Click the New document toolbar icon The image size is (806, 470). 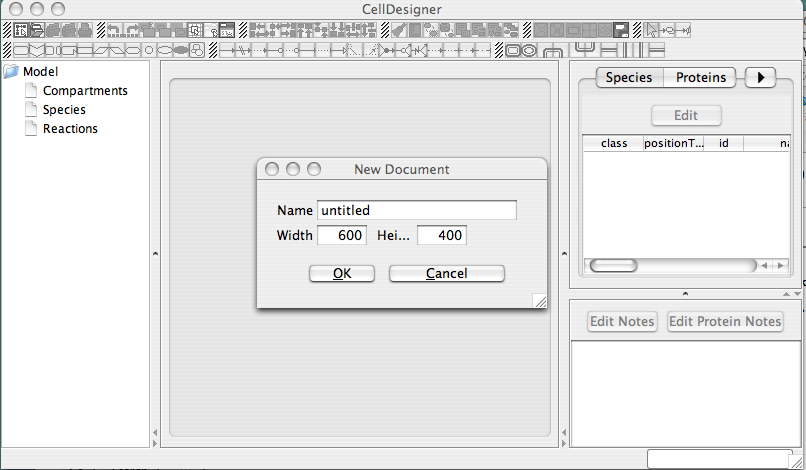pyautogui.click(x=21, y=29)
